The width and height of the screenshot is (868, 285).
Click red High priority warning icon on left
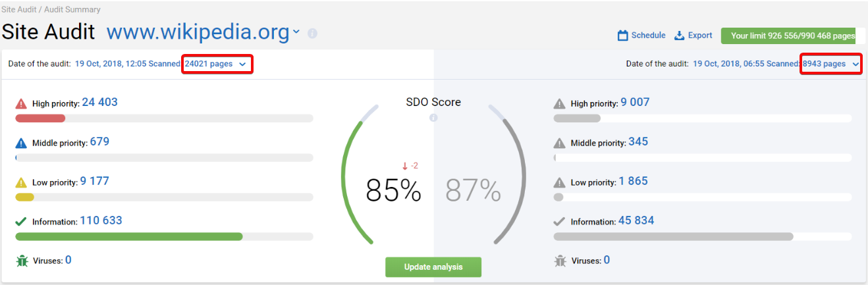tap(21, 103)
